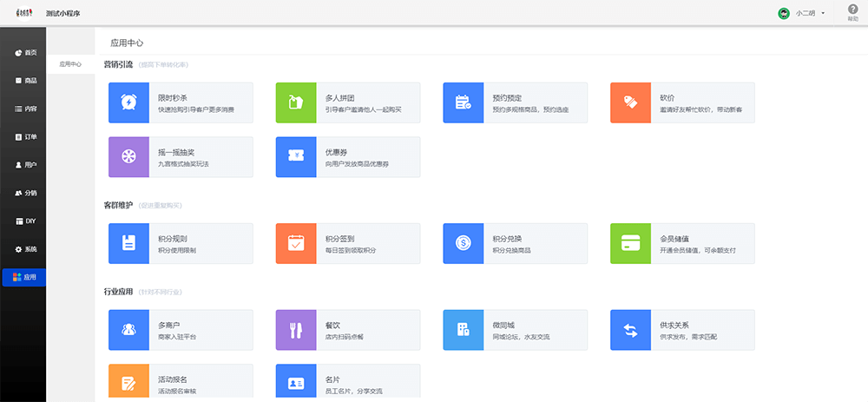Image resolution: width=868 pixels, height=402 pixels.
Task: Switch to the 应用中心 submenu tab
Action: click(x=70, y=64)
